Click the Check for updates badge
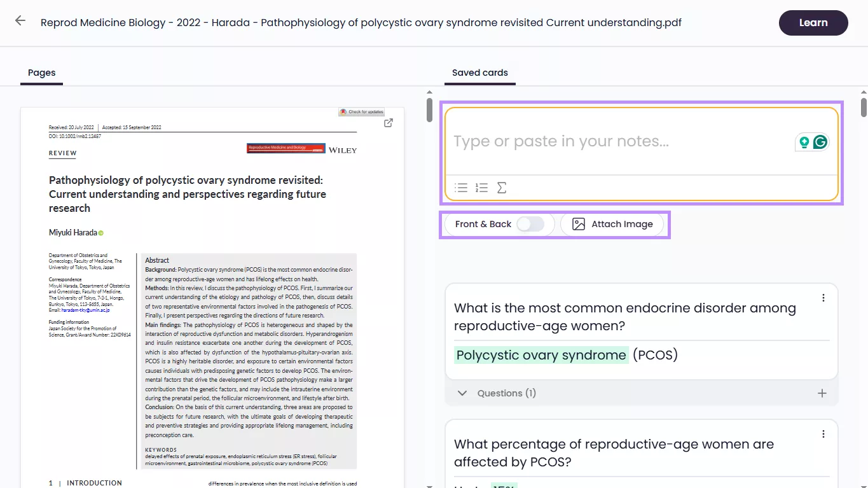 pos(361,112)
